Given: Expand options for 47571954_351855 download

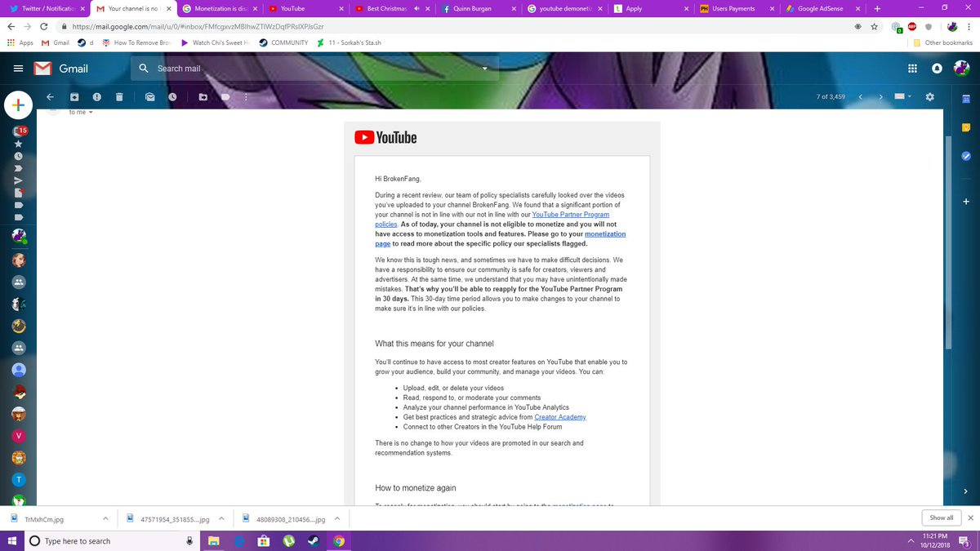Looking at the screenshot, I should tap(220, 518).
